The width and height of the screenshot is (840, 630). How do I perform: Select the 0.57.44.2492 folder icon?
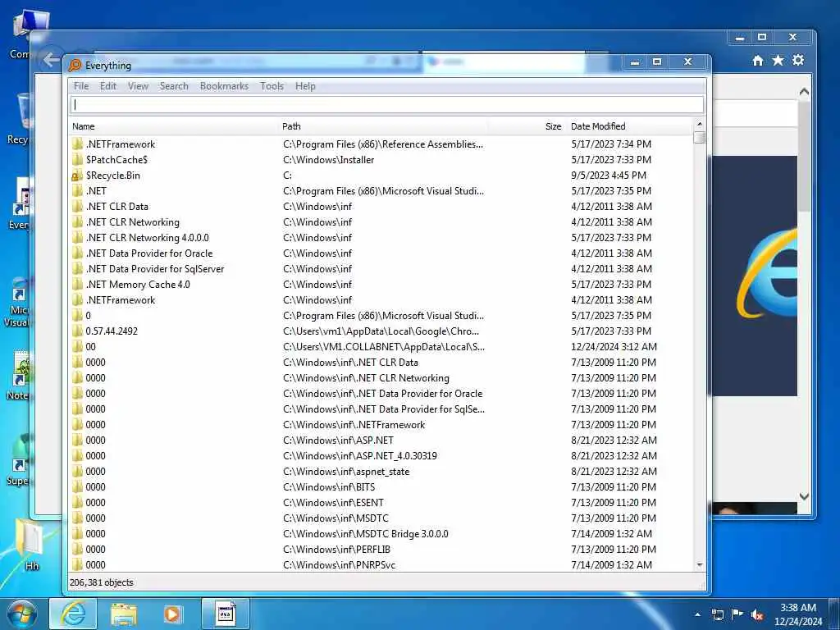tap(77, 331)
